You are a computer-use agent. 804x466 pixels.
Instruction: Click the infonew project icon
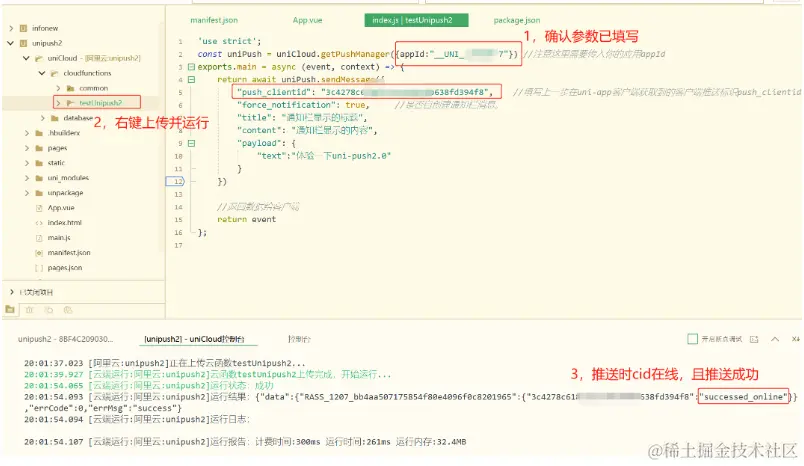(23, 28)
